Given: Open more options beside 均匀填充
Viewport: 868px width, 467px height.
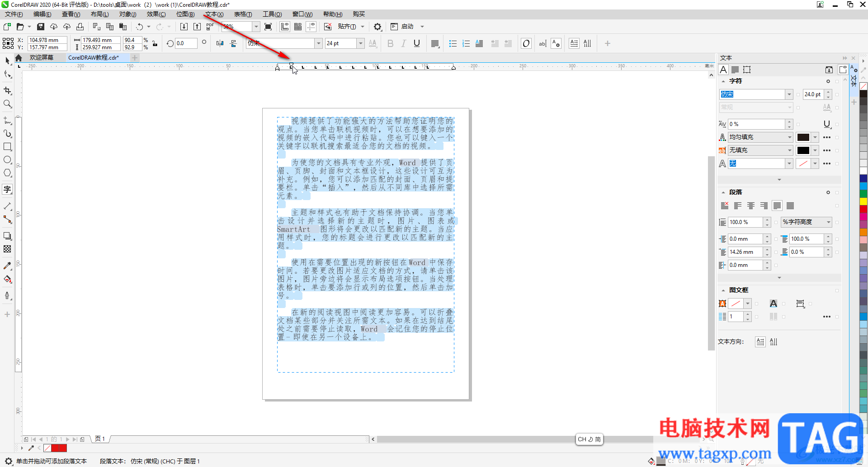Looking at the screenshot, I should [x=827, y=137].
